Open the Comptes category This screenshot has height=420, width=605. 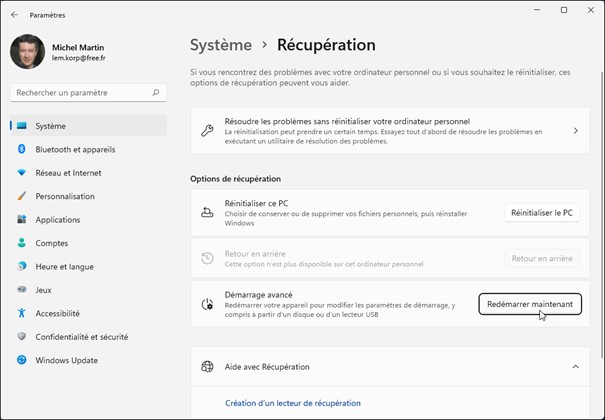(52, 243)
